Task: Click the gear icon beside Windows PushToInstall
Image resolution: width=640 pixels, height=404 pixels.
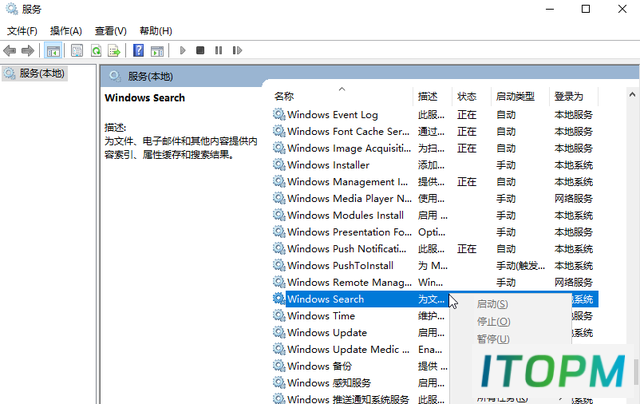Action: [x=279, y=265]
